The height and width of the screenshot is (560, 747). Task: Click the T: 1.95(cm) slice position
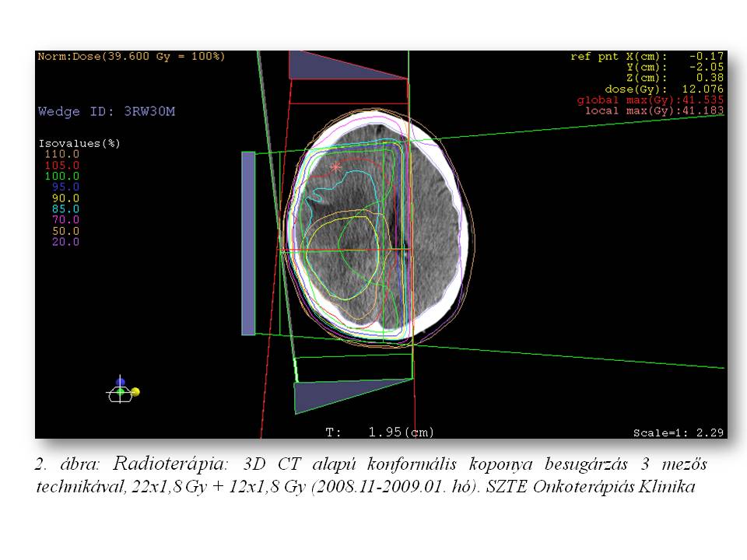pos(380,432)
